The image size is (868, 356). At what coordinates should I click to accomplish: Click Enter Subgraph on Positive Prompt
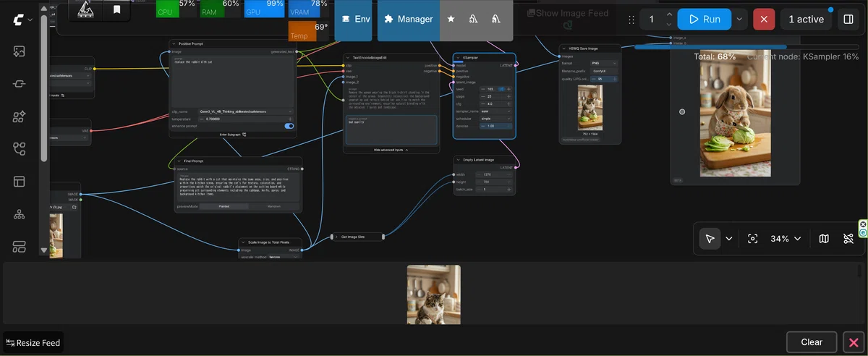click(x=233, y=135)
